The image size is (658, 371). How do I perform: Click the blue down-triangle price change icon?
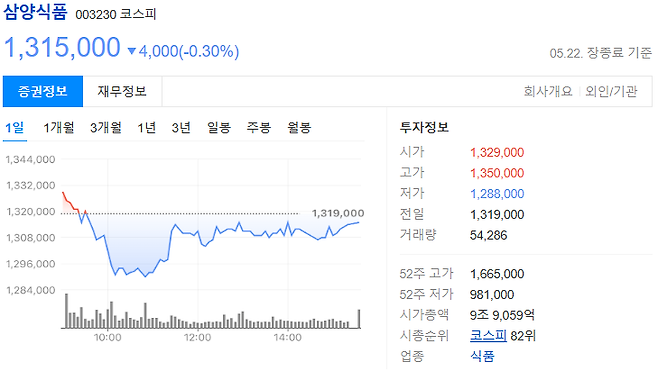(132, 51)
